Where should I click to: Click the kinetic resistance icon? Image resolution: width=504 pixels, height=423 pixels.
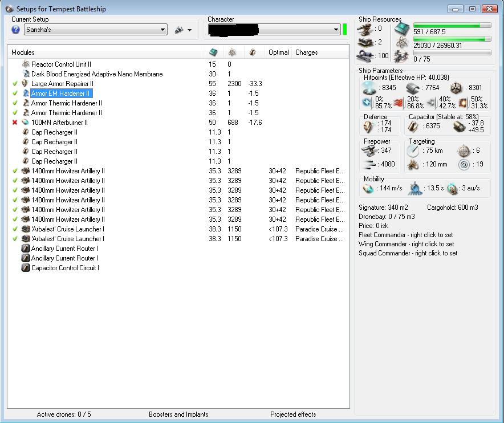432,103
